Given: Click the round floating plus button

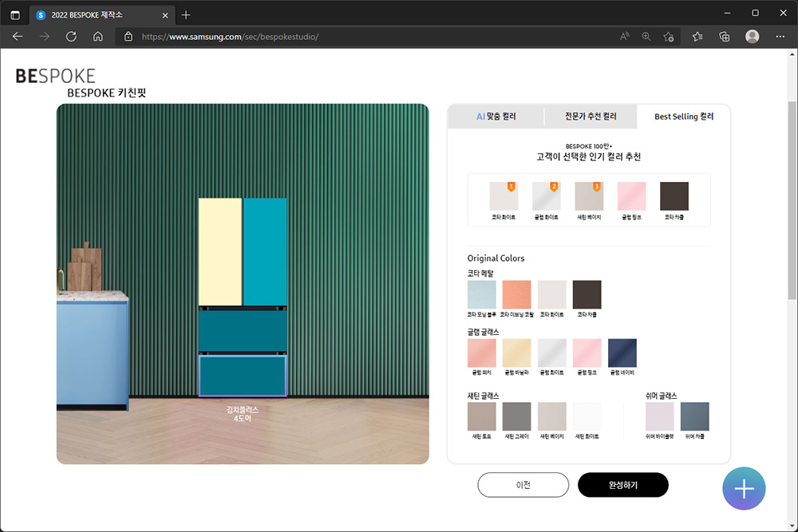Looking at the screenshot, I should click(x=744, y=488).
